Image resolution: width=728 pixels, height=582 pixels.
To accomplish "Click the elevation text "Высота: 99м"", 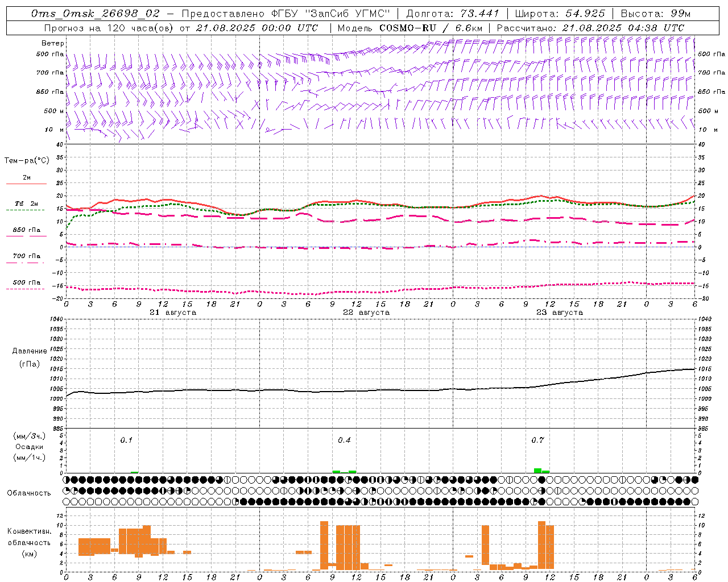I will tap(655, 14).
